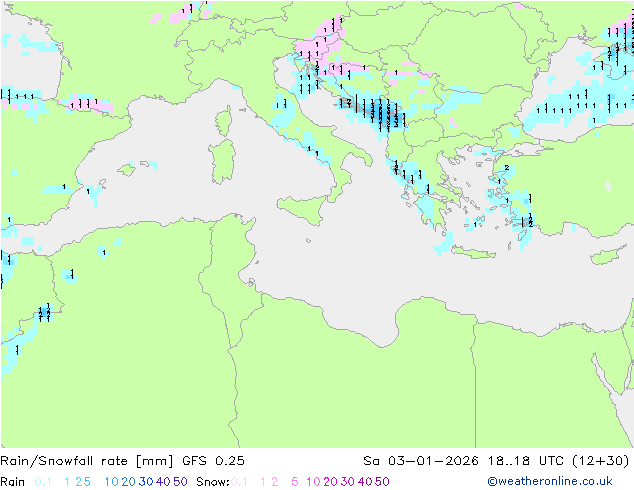Select rain legend value 0.1

pos(43,482)
